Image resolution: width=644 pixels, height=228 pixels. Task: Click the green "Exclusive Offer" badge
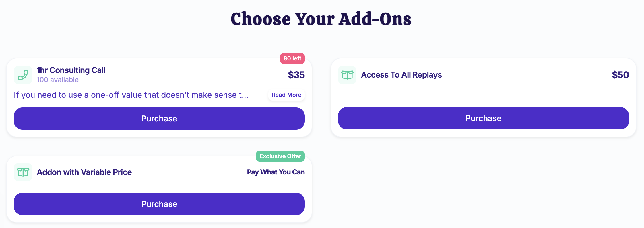coord(280,156)
